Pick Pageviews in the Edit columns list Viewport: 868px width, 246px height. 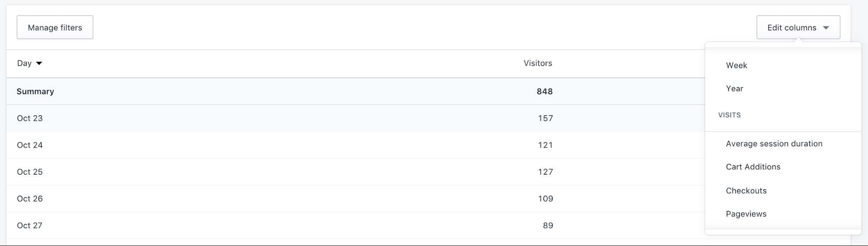(x=746, y=214)
